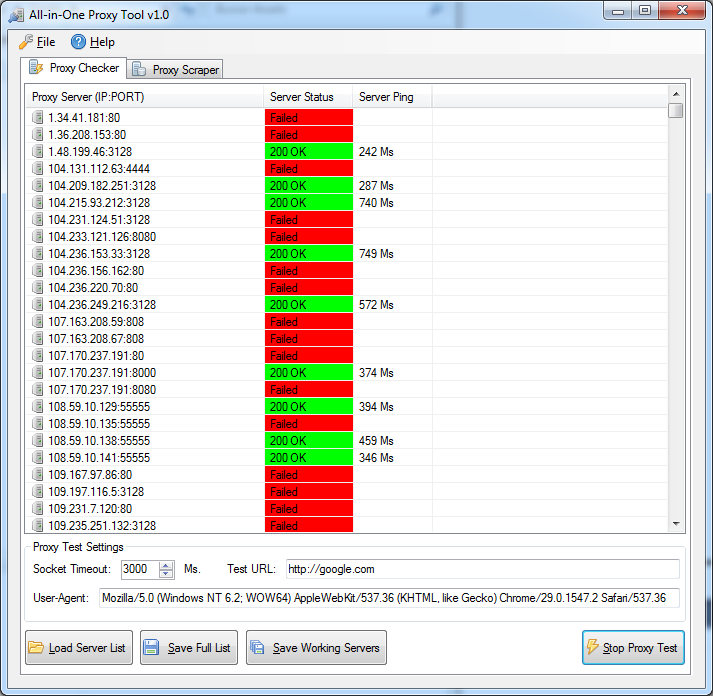Click Save Working Servers button
The height and width of the screenshot is (696, 713).
point(316,647)
